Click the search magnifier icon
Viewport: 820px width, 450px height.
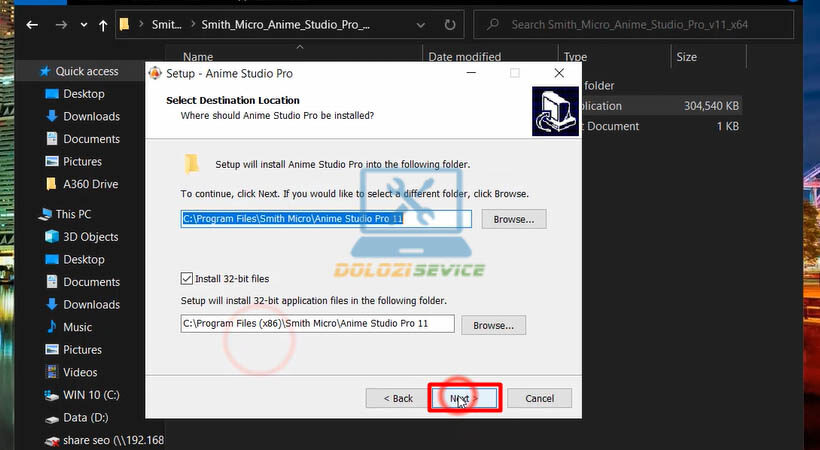493,24
